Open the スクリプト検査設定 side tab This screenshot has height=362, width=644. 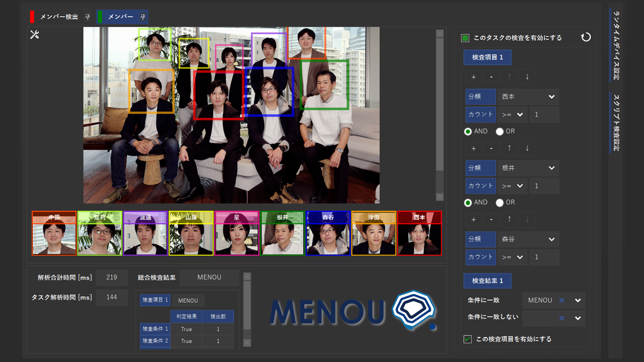616,123
